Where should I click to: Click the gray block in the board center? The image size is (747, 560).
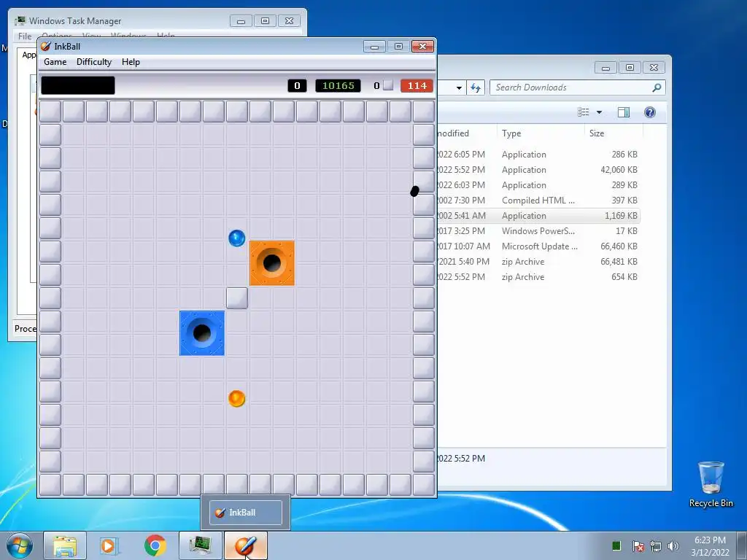[x=237, y=298]
